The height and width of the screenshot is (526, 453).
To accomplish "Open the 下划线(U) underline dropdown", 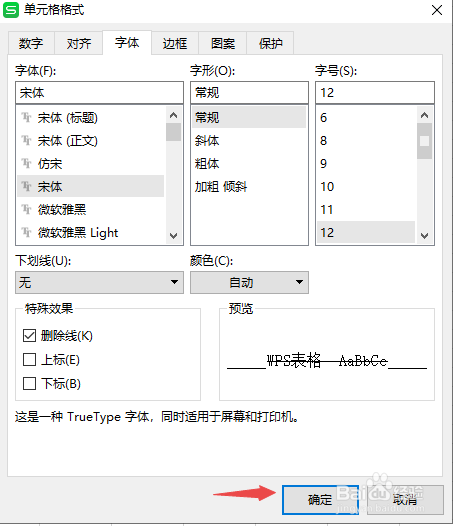I will point(99,282).
